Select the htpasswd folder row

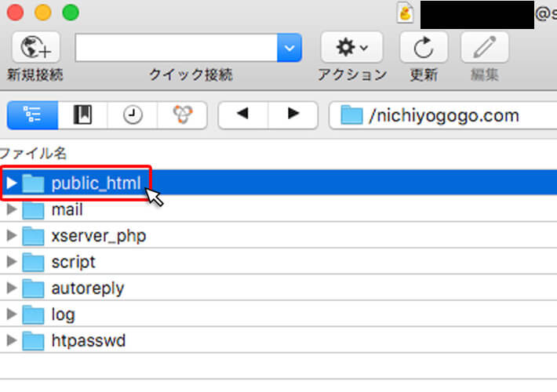278,340
